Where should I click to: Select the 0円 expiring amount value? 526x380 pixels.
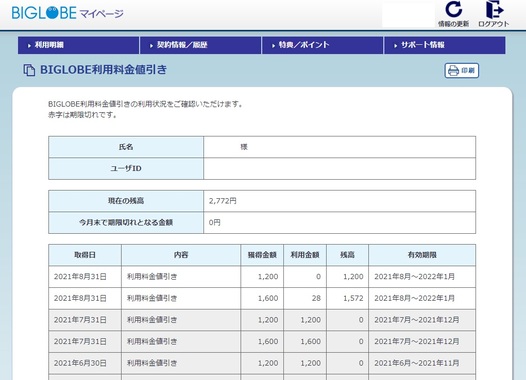[x=214, y=222]
